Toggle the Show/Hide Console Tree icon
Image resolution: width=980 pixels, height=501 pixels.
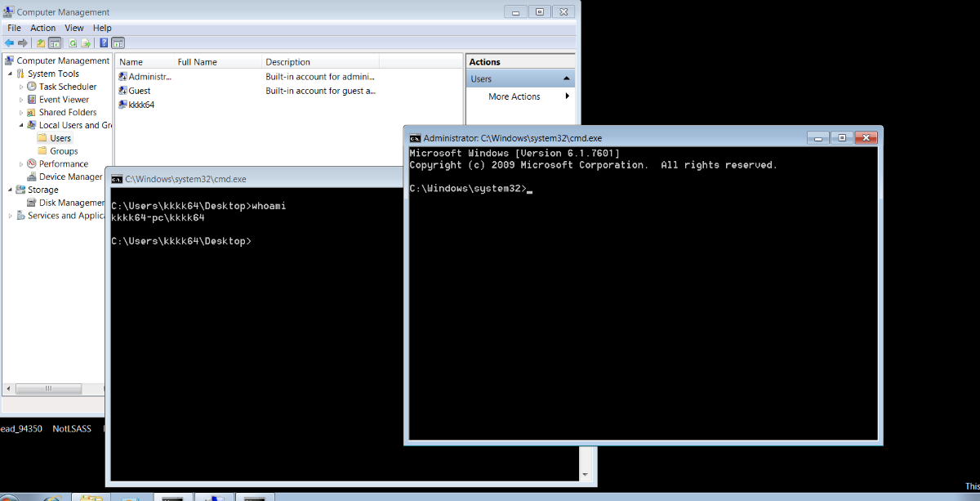[55, 42]
